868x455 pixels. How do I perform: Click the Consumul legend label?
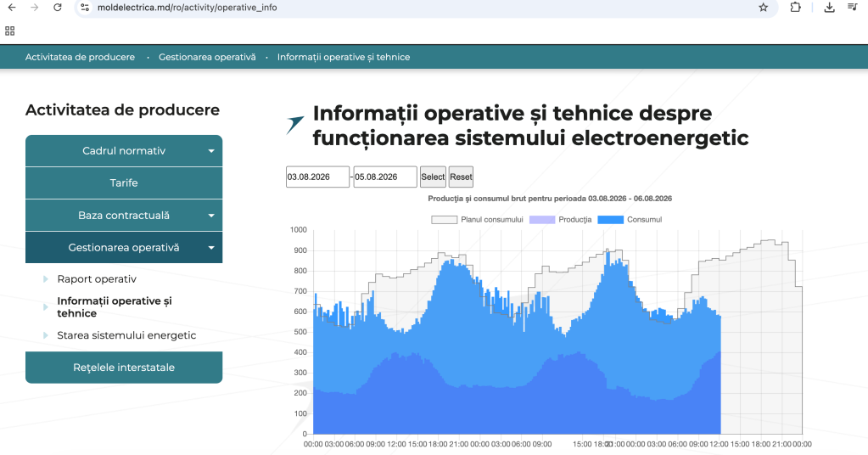[644, 220]
